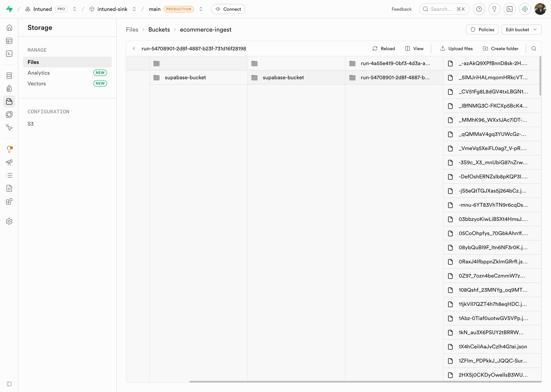Select file -mnu-6YT83VhTN9r6cqDs
Screen dimensions: 551x392
492,205
